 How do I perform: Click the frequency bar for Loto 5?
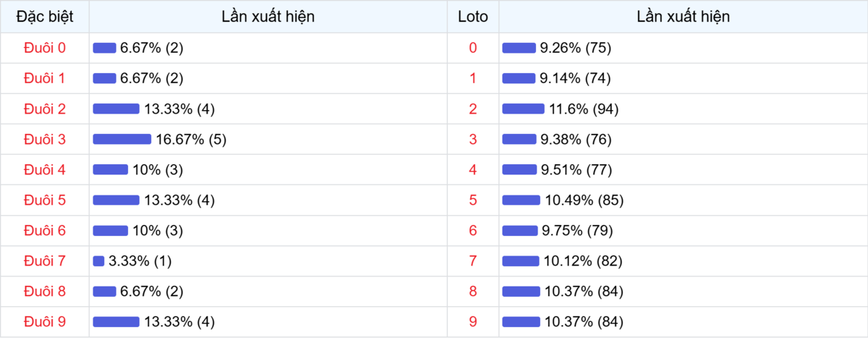click(x=521, y=200)
